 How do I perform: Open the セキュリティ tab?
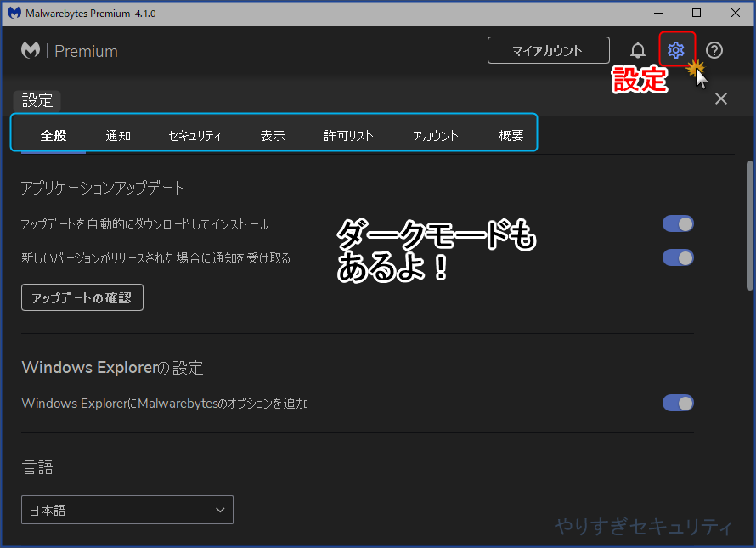(x=195, y=136)
